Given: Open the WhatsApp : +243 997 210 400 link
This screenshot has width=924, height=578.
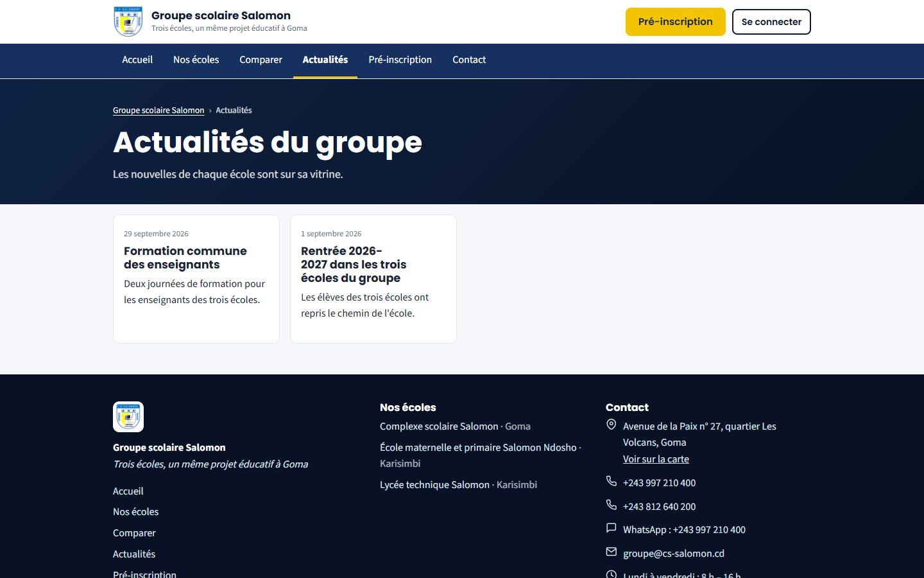Looking at the screenshot, I should pyautogui.click(x=684, y=530).
